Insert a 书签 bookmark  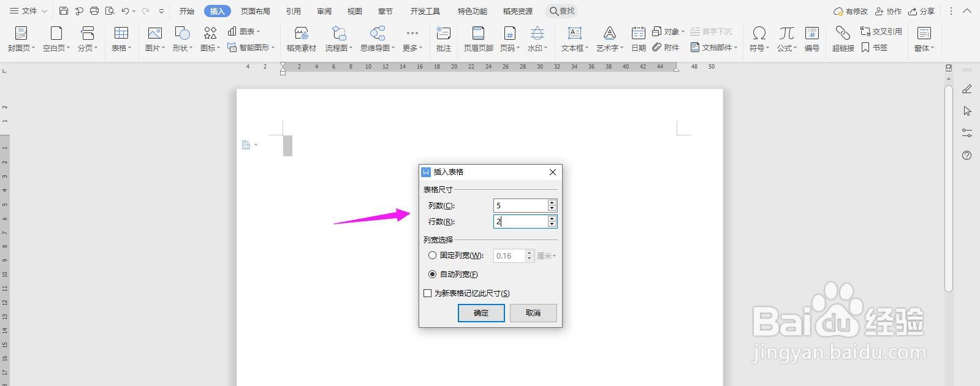point(875,47)
